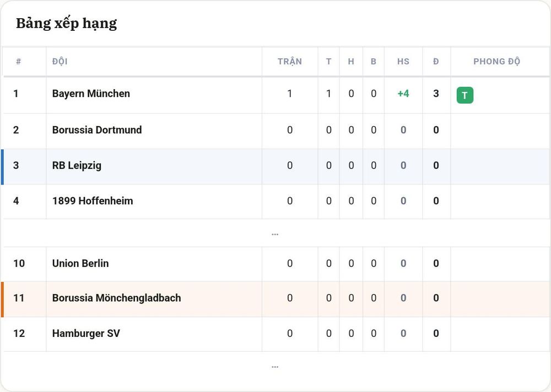Expand hidden rows below Hamburger SV
Screen dimensions: 551x392
click(x=275, y=367)
